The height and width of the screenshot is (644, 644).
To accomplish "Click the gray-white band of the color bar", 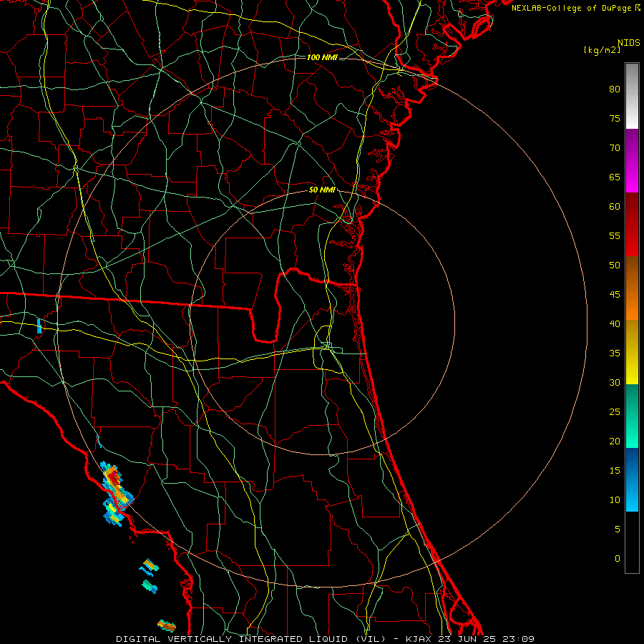I will (632, 96).
